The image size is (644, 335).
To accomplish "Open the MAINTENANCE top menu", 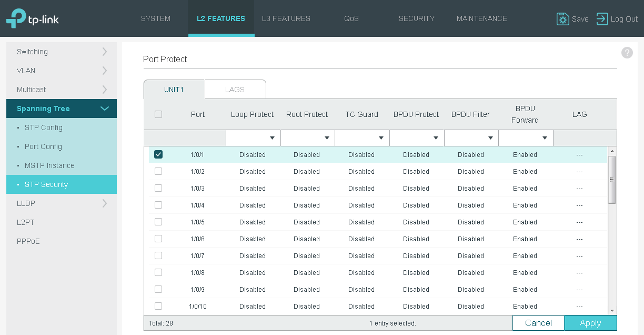I will pos(482,18).
